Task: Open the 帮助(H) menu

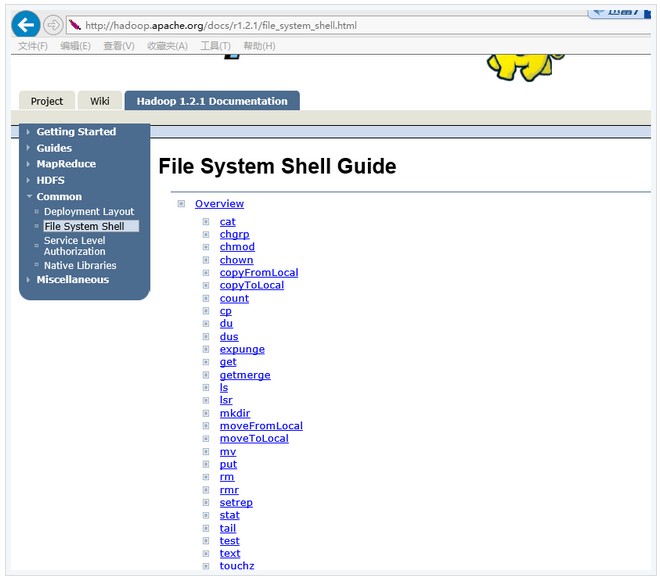Action: 259,46
